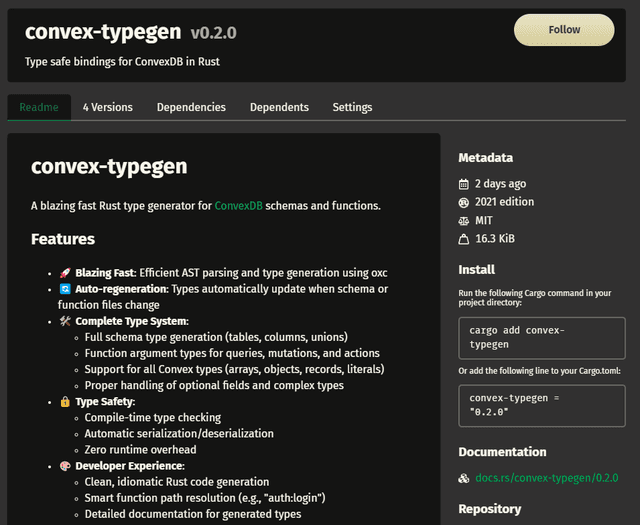This screenshot has height=525, width=640.
Task: Click the Follow button
Action: (564, 30)
